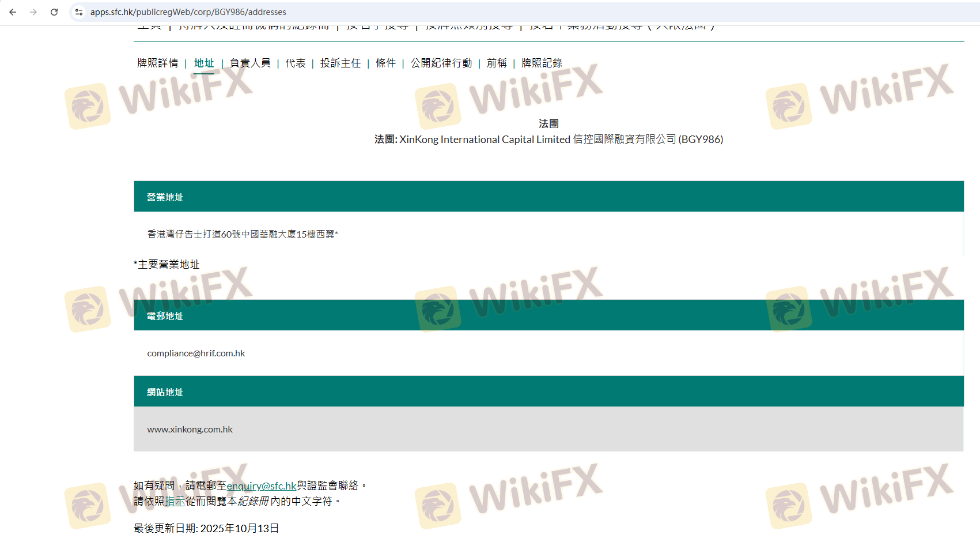Follow the 指示 link

pos(175,502)
